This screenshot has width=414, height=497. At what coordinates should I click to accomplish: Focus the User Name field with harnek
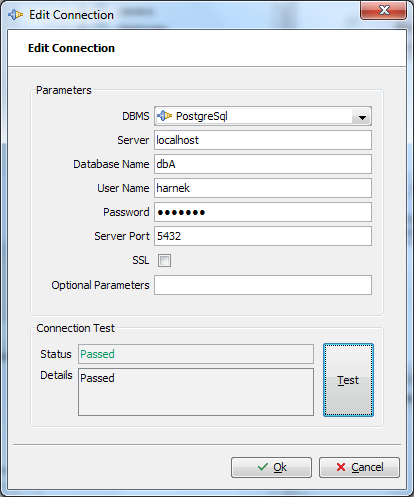263,188
